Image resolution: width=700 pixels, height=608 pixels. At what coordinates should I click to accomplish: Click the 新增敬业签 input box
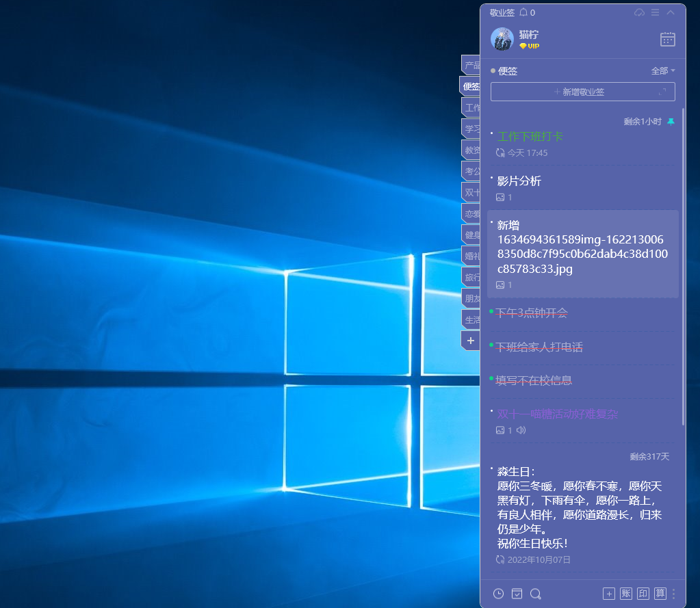pos(582,92)
